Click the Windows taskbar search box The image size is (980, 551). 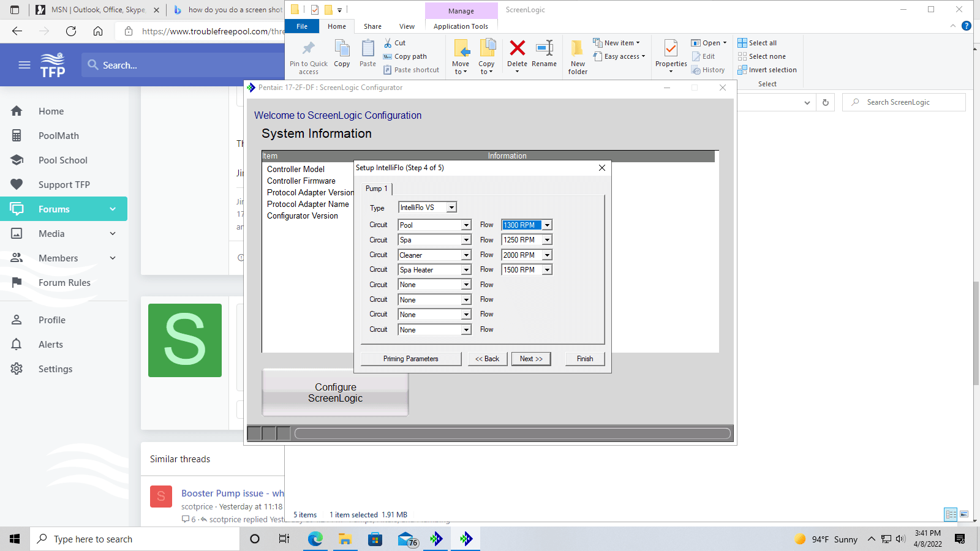tap(135, 539)
